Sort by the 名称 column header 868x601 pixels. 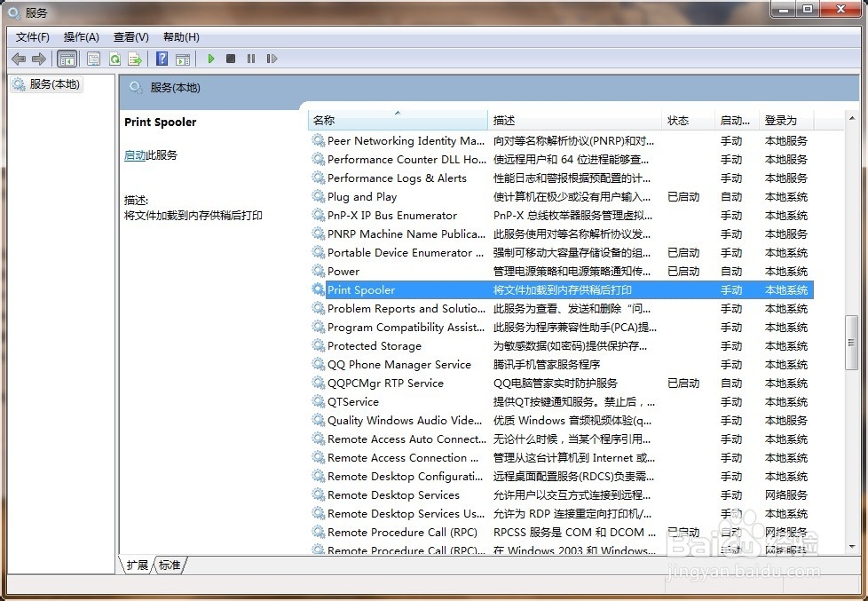click(398, 120)
